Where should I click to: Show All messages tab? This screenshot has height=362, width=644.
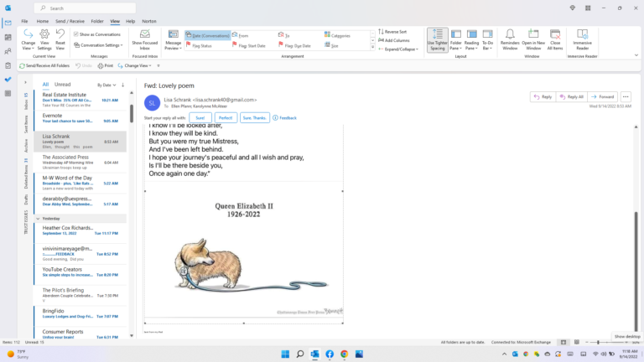45,85
